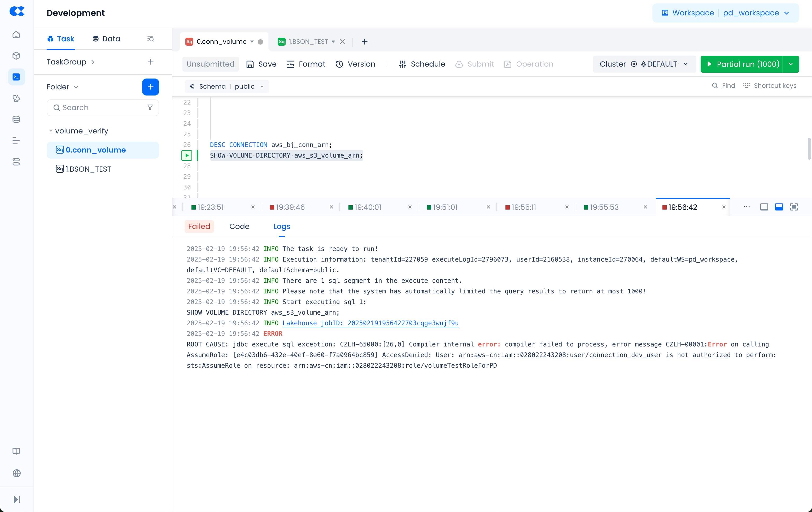Viewport: 812px width, 512px height.
Task: Open the Code tab in results
Action: (239, 226)
